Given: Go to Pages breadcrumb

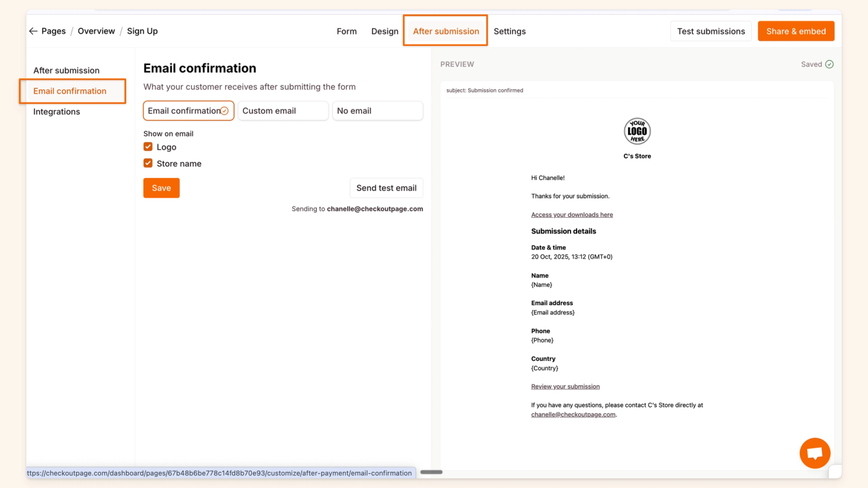Looking at the screenshot, I should 53,31.
